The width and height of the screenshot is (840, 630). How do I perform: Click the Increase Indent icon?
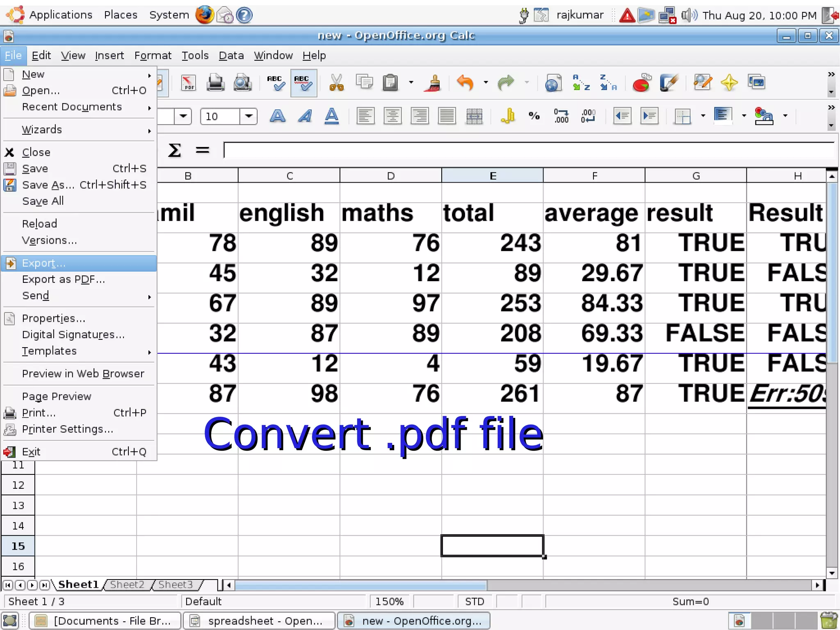click(649, 117)
